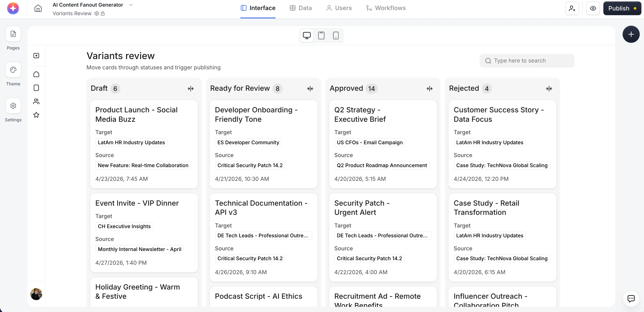
Task: Switch to the Workflows tab
Action: [x=386, y=8]
